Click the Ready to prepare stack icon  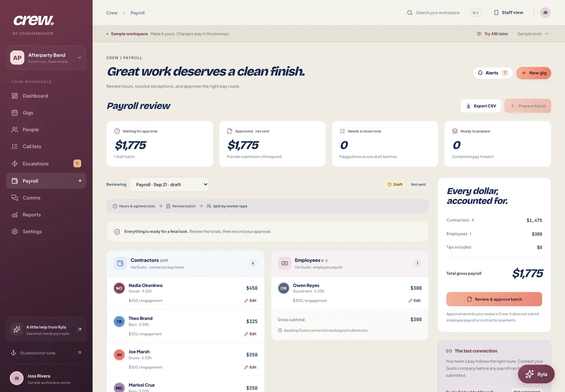coord(455,131)
